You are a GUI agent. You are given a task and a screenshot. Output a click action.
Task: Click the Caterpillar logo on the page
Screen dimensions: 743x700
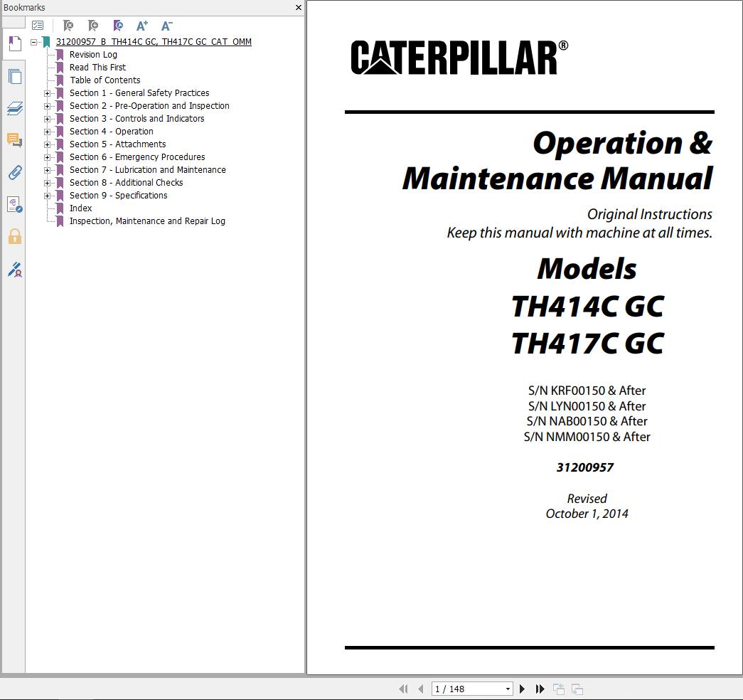[459, 58]
